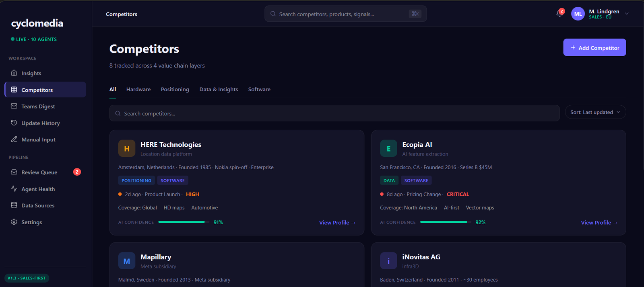The width and height of the screenshot is (644, 287).
Task: Open notifications bell icon
Action: tap(559, 14)
